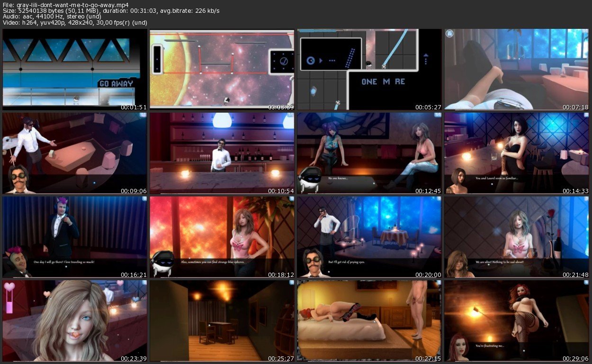The image size is (592, 364).
Task: Click the robot portrait at 00:18:12
Action: (164, 262)
